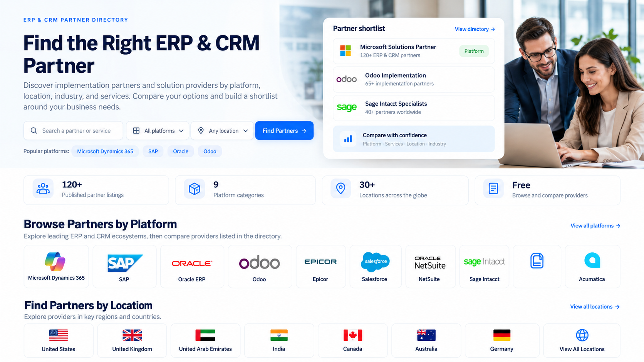Click the Odoo Implementation shortlist title
Screen dimensions: 644x362
click(395, 75)
